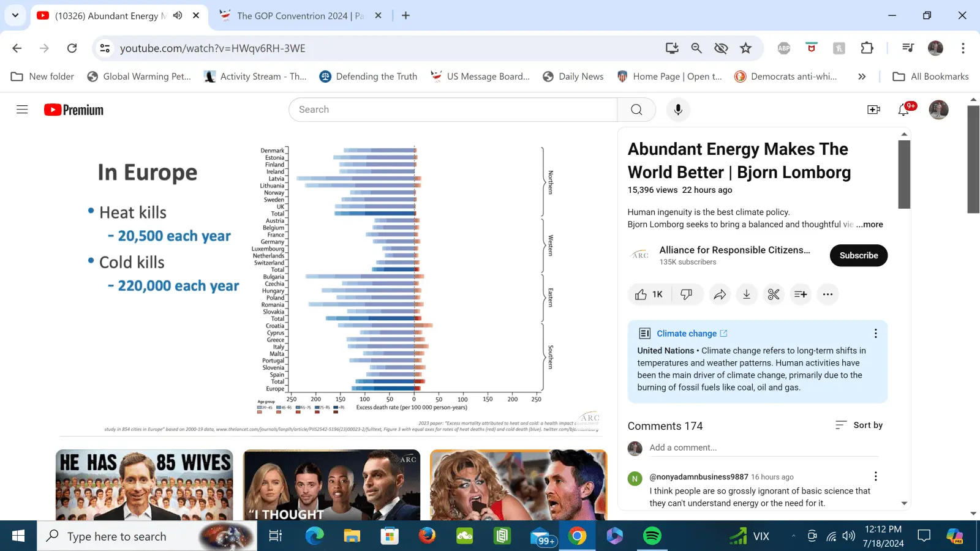Share the video using the arrow icon
This screenshot has width=980, height=551.
coord(720,294)
